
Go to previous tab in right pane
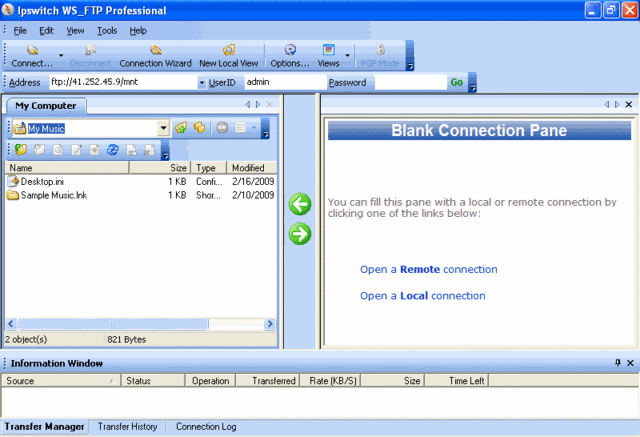(x=607, y=104)
